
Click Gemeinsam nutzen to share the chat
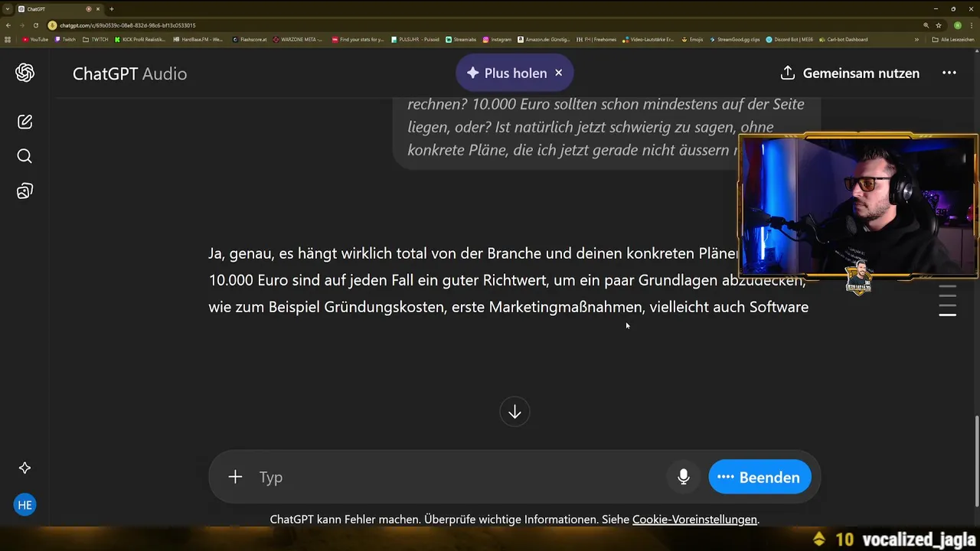pos(850,73)
